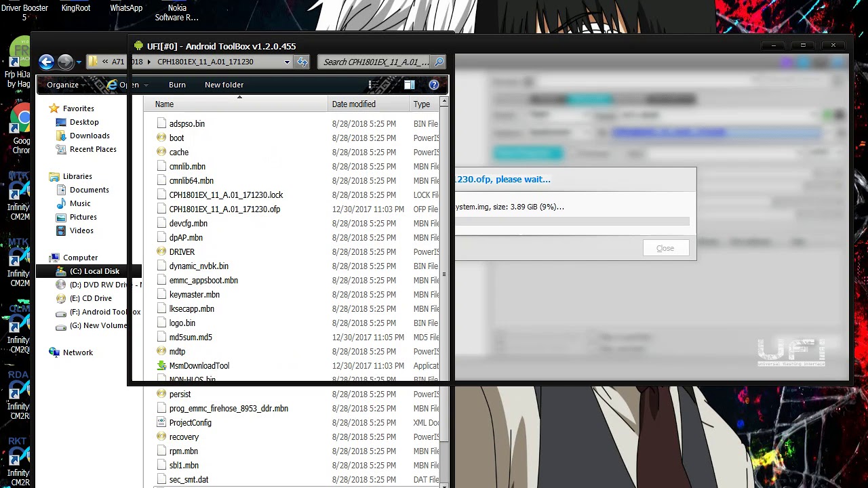Sort files by Date modified column

pyautogui.click(x=368, y=104)
